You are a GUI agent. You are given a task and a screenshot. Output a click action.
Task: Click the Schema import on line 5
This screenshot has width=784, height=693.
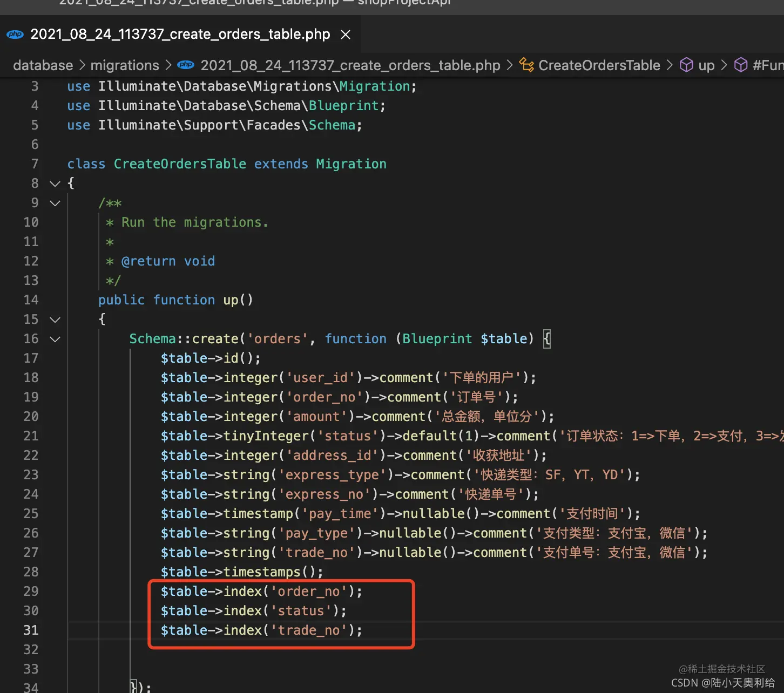click(332, 125)
